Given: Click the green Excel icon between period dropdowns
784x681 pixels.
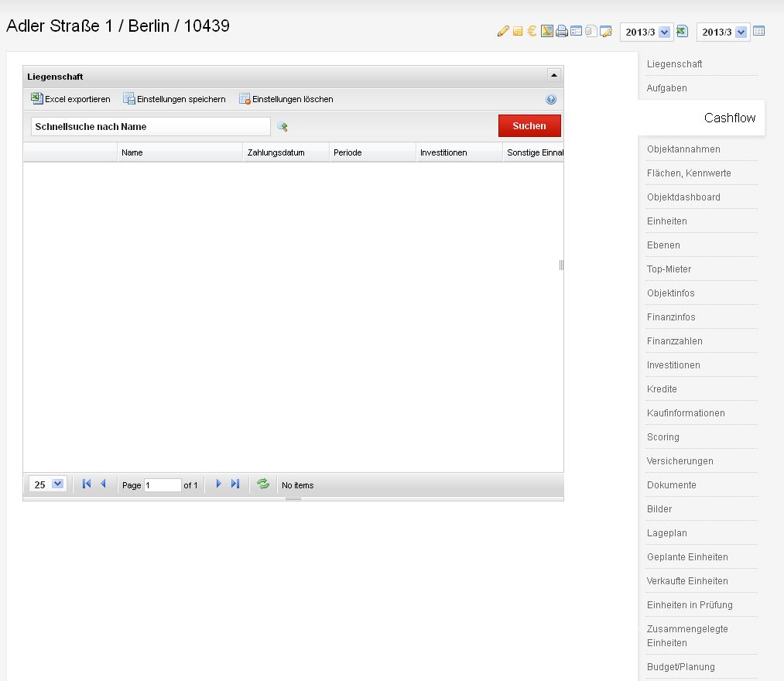Looking at the screenshot, I should click(x=682, y=32).
